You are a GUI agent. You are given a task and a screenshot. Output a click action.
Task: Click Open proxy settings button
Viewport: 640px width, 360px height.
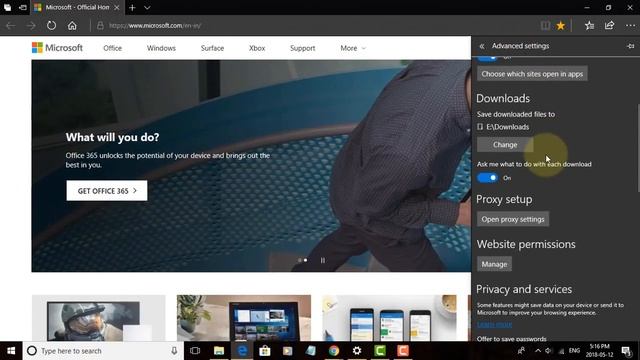coord(513,219)
